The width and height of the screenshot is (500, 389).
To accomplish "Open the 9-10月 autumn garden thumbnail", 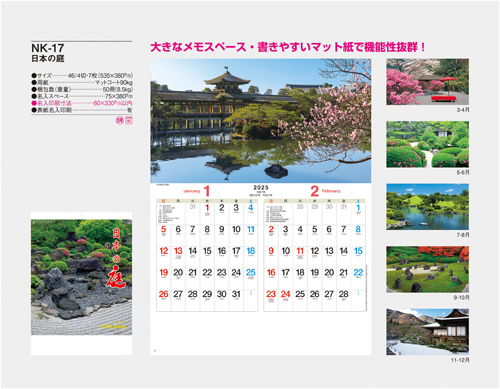I will (x=428, y=269).
